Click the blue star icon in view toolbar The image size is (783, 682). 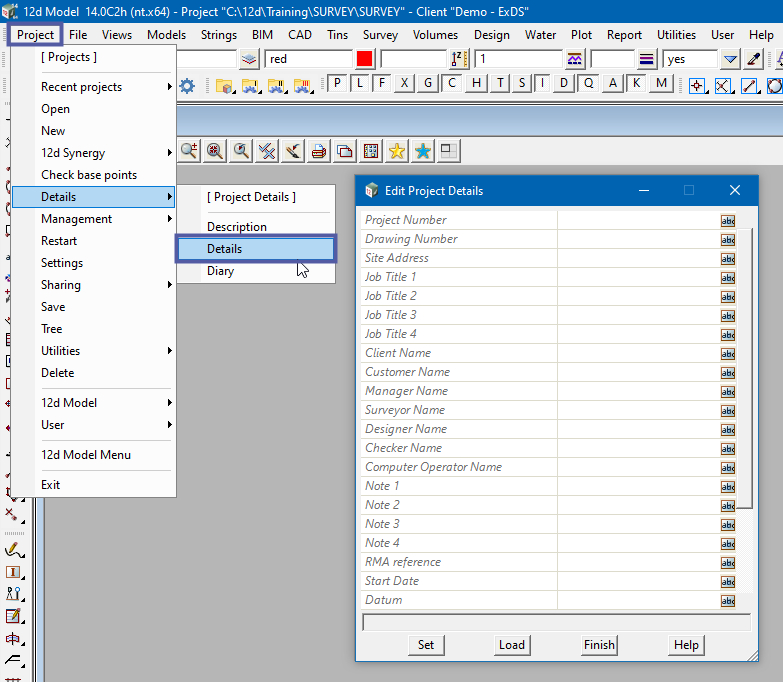[423, 151]
